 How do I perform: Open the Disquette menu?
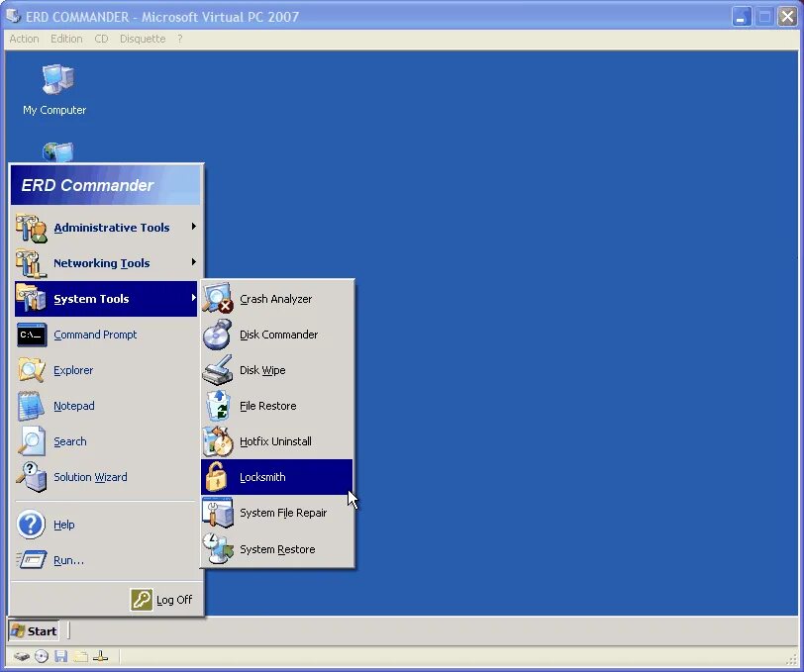tap(142, 38)
